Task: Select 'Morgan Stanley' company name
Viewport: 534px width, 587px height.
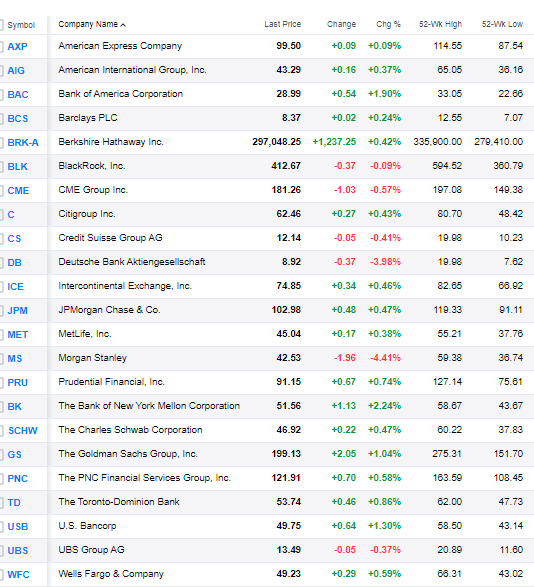Action: point(92,358)
